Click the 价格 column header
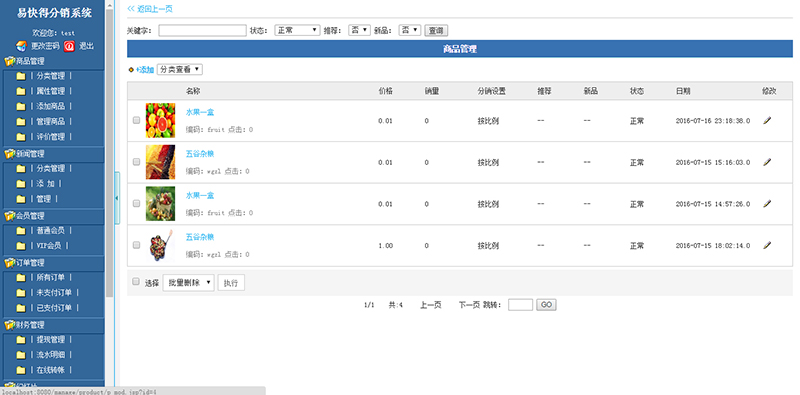This screenshot has height=395, width=800. click(385, 91)
